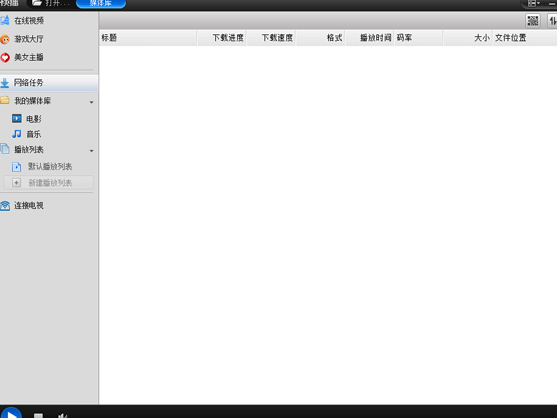Click the stop playback button
This screenshot has width=557, height=418.
click(38, 415)
